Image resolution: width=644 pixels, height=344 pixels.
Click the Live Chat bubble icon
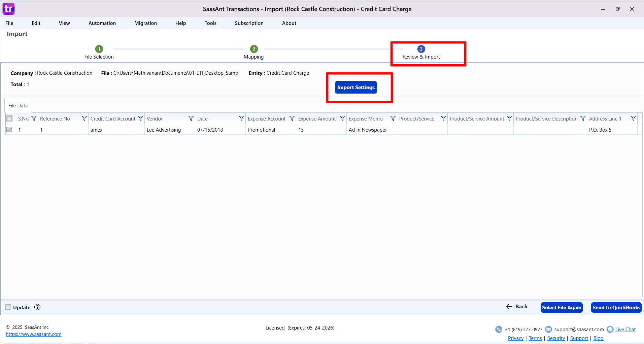coord(610,329)
